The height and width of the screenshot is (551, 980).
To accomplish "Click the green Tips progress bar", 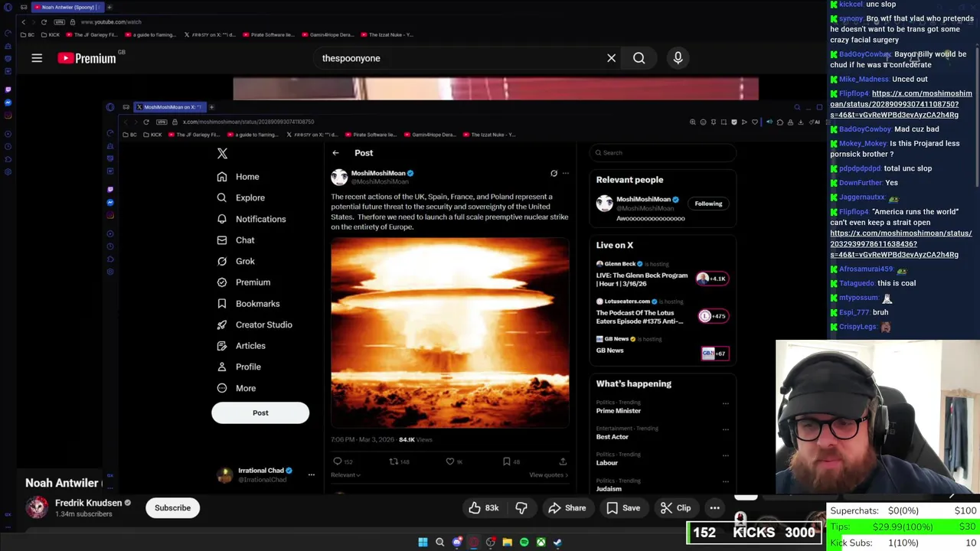I will [x=903, y=527].
